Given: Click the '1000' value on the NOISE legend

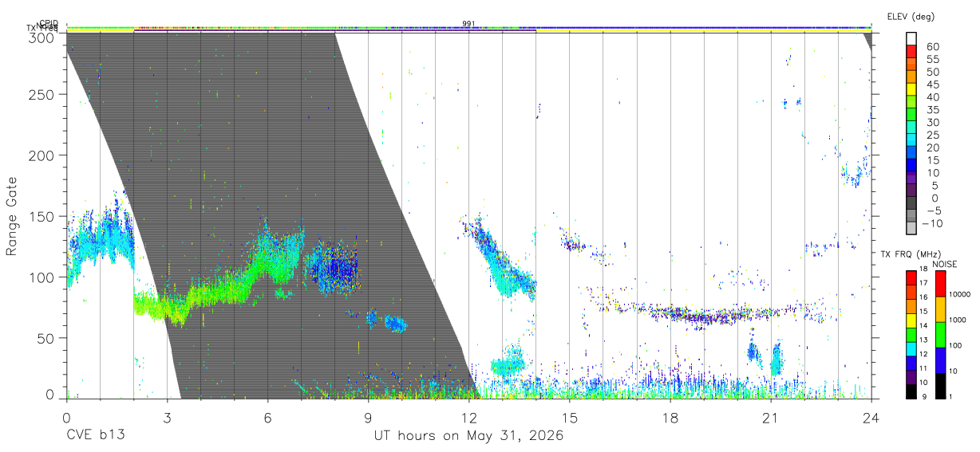Looking at the screenshot, I should [956, 320].
